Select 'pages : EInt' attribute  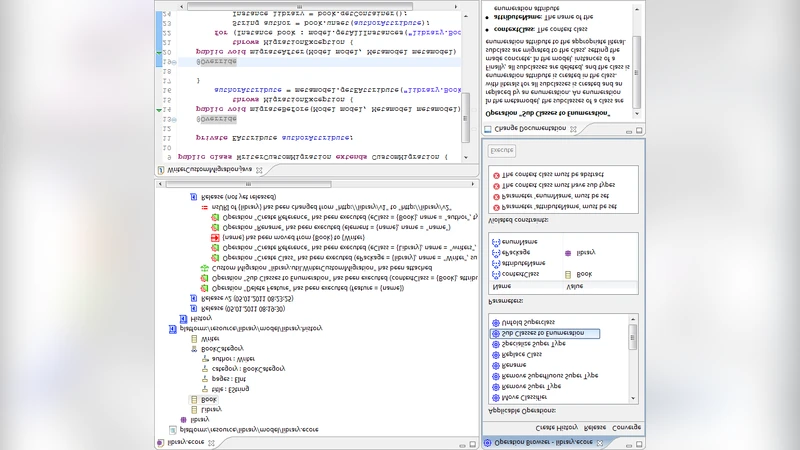pos(229,379)
